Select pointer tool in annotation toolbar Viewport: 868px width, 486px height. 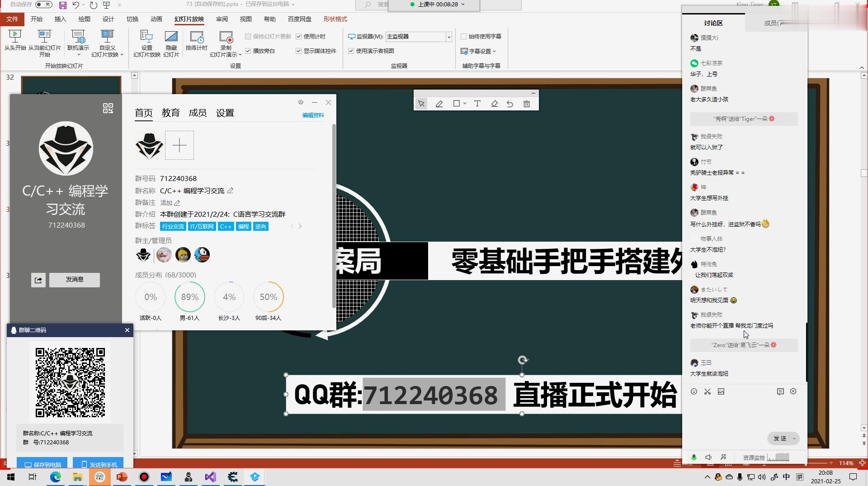[x=421, y=104]
